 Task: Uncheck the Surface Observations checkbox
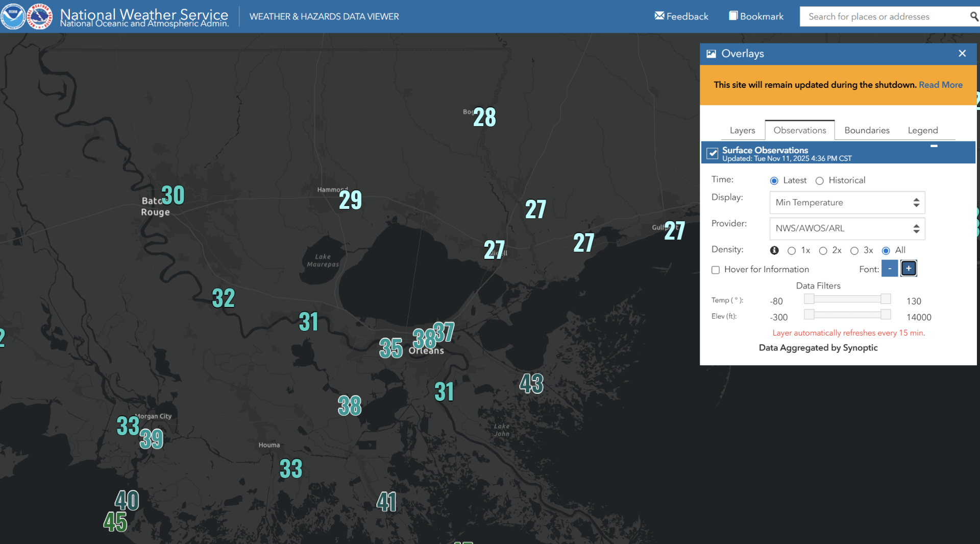pyautogui.click(x=713, y=153)
